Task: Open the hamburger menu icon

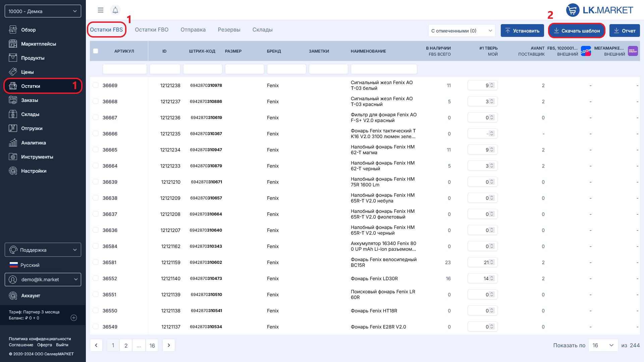Action: click(x=100, y=10)
